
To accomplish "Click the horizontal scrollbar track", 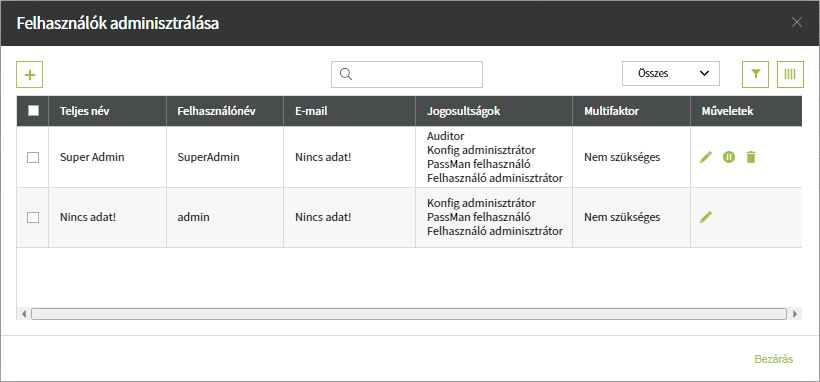I will (409, 314).
